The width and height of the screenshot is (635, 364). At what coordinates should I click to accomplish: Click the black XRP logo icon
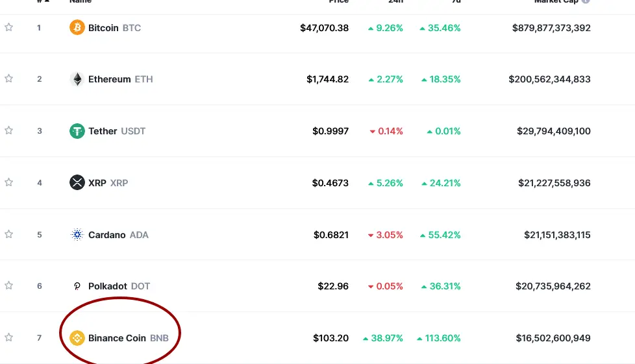click(77, 182)
